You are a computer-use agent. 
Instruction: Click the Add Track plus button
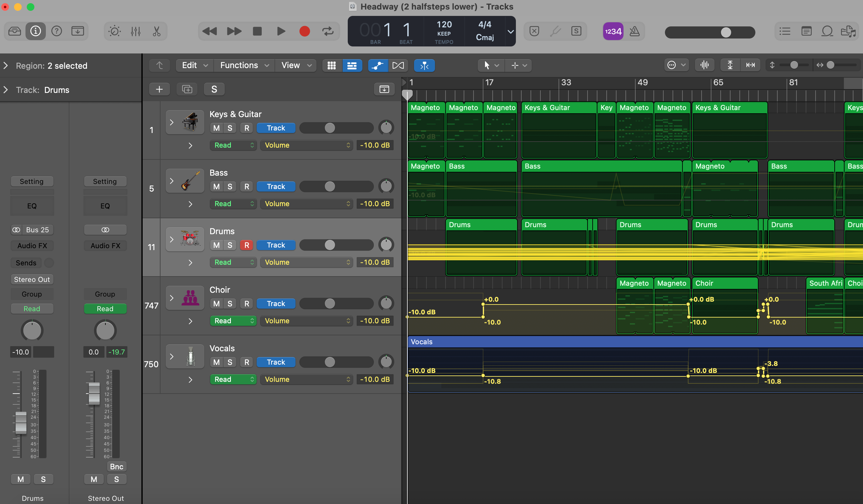coord(159,88)
